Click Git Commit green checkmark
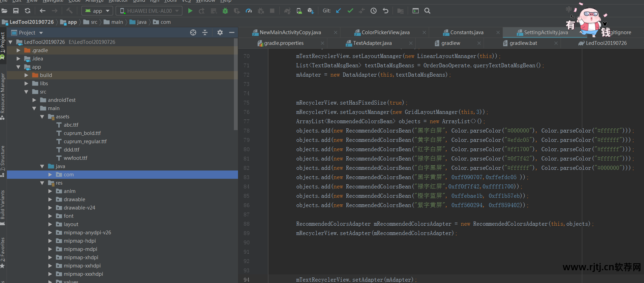This screenshot has width=644, height=283. (x=350, y=11)
